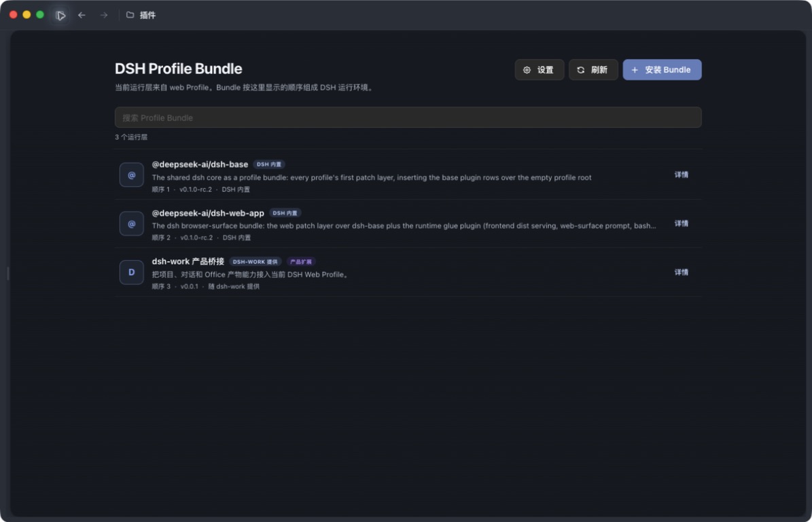
Task: Click the circular arrows icon in 刷新
Action: tap(580, 70)
